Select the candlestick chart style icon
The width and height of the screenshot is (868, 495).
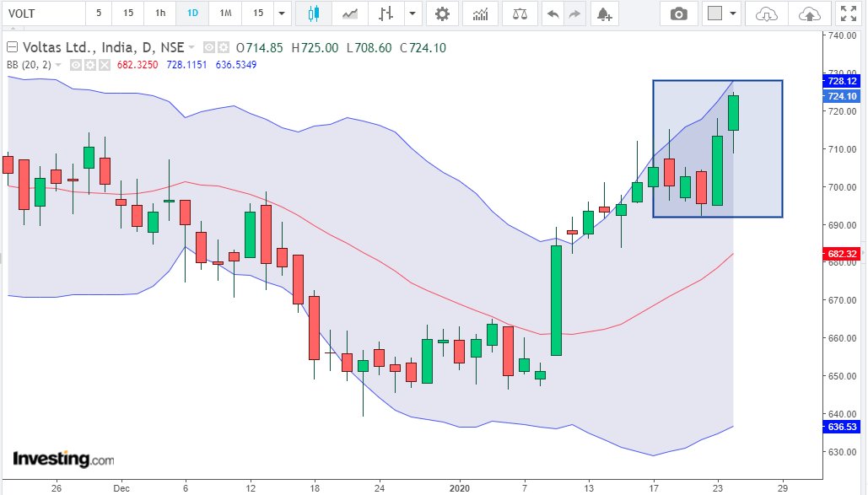click(313, 13)
